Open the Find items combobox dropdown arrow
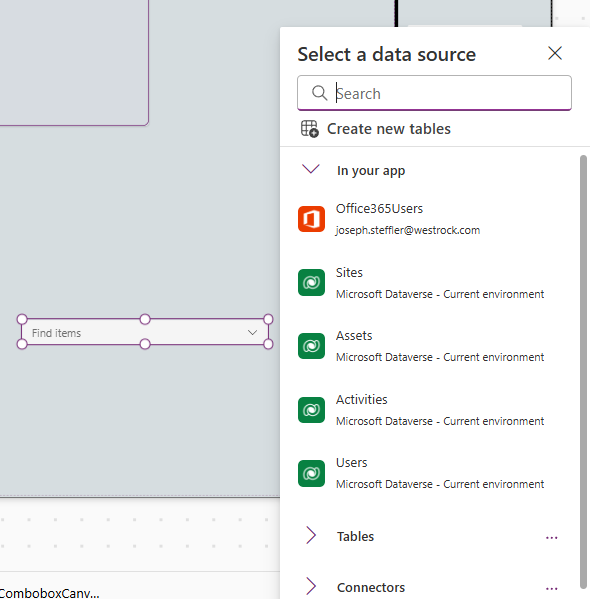Image resolution: width=590 pixels, height=599 pixels. pyautogui.click(x=252, y=332)
